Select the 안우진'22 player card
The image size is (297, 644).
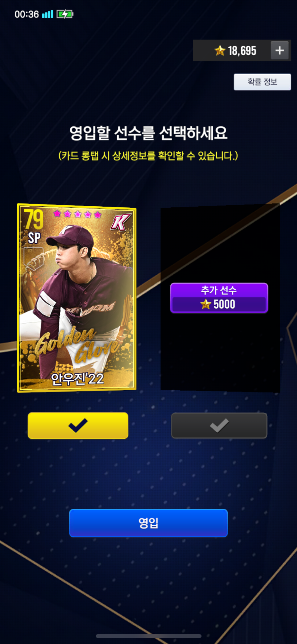pyautogui.click(x=77, y=298)
